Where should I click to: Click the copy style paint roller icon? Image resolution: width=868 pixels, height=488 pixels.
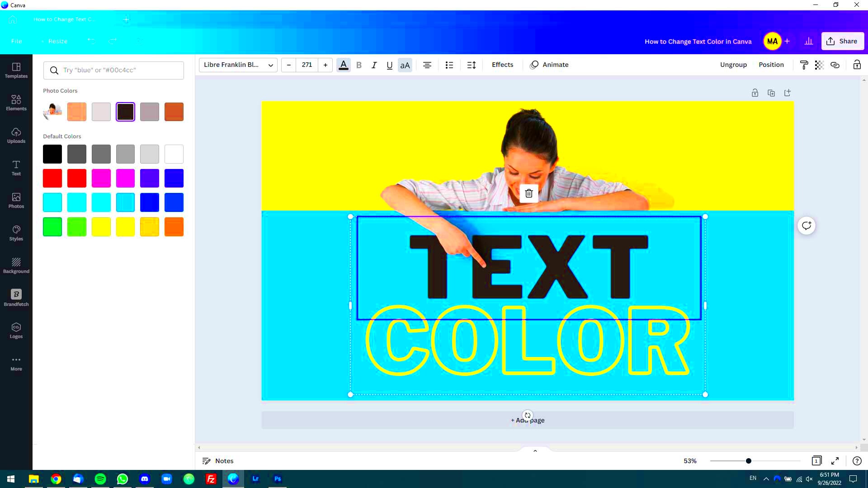click(x=804, y=65)
